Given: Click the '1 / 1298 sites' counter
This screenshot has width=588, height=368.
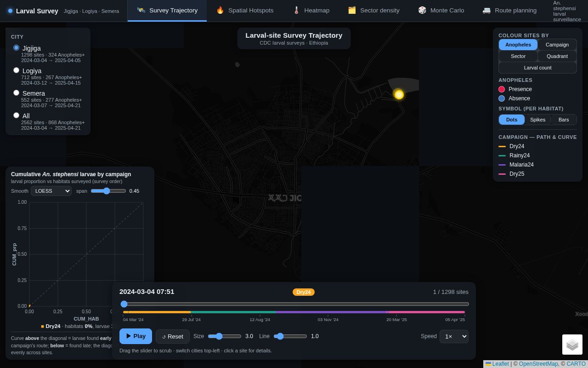Looking at the screenshot, I should coord(451,292).
